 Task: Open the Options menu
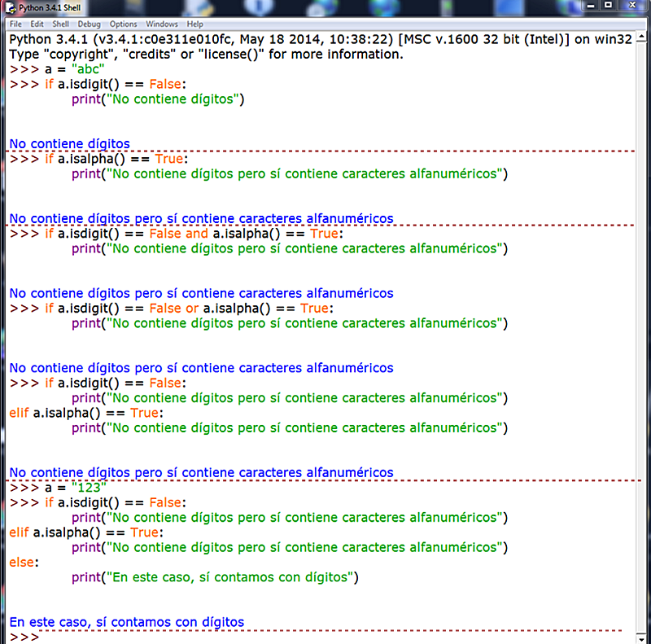(123, 24)
